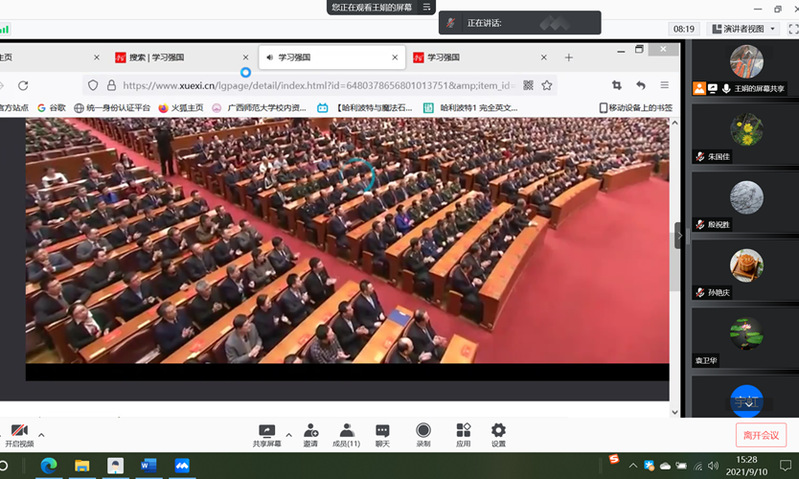Screen dimensions: 799x479
Task: Expand the arrow next to 共享屏幕
Action: [289, 434]
